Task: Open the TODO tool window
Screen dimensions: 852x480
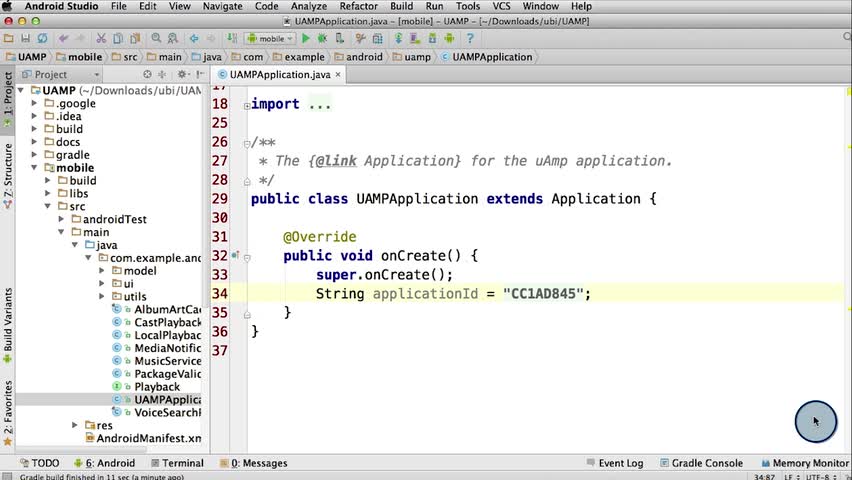Action: point(39,463)
